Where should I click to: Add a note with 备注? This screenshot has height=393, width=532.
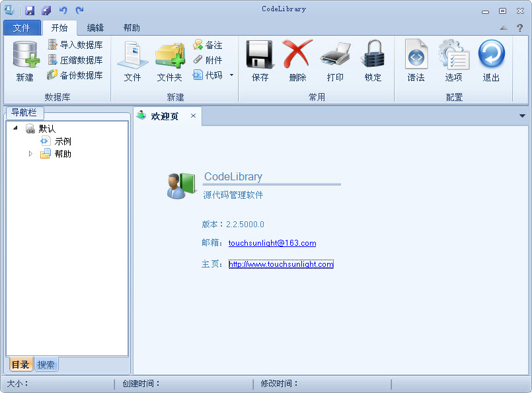coord(208,45)
